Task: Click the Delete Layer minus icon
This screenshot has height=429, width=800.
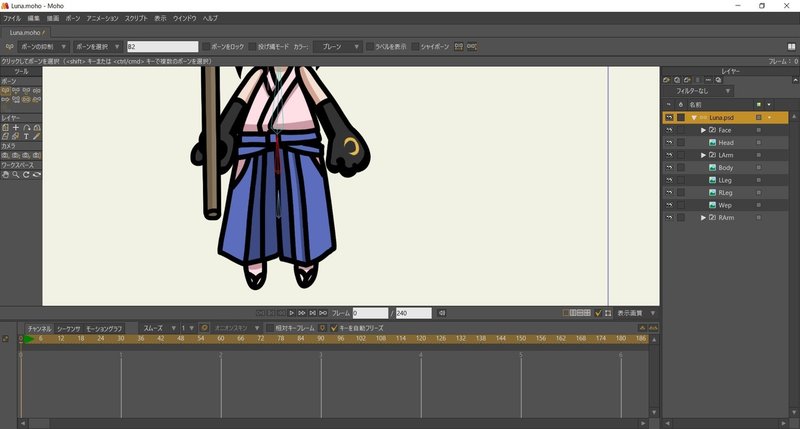Action: click(708, 80)
